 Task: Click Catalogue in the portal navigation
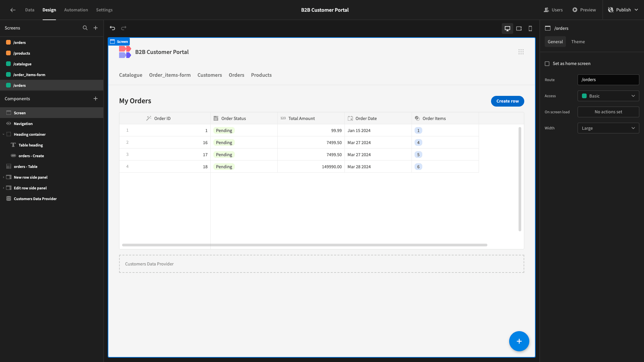pyautogui.click(x=130, y=75)
